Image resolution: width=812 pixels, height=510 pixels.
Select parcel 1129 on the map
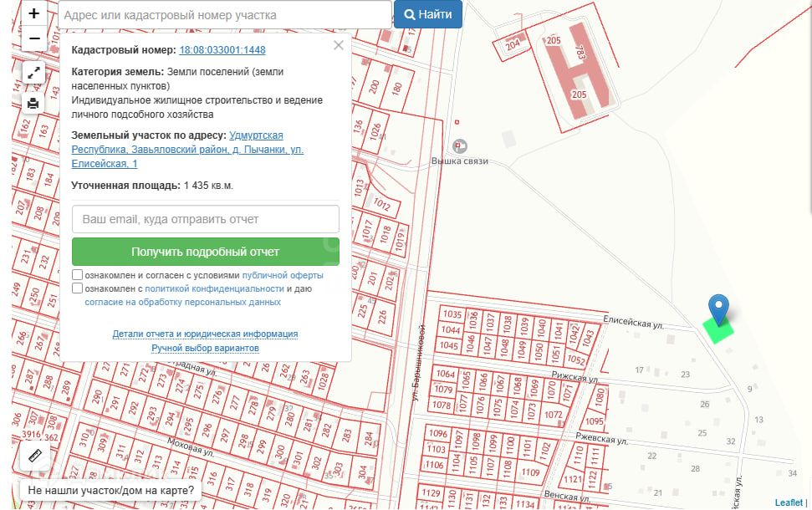[431, 492]
